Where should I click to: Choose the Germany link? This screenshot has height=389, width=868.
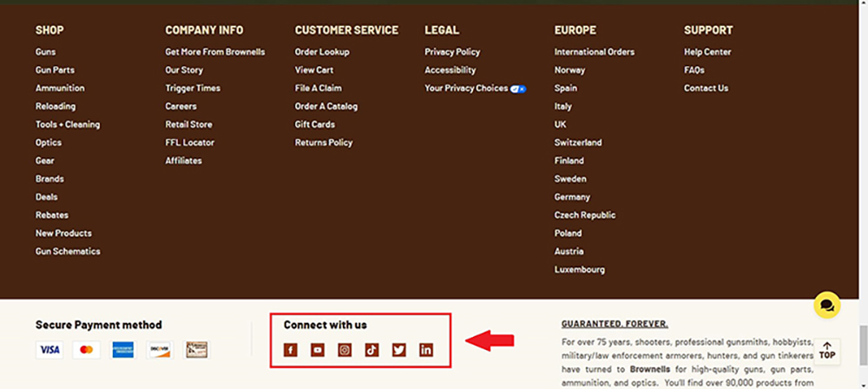pos(572,197)
